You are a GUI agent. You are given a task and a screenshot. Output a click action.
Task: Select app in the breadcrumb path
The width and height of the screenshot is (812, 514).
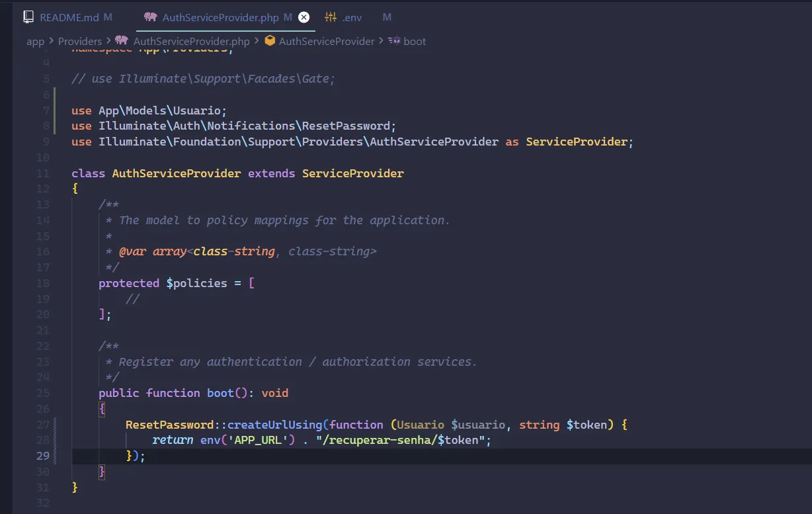pos(35,40)
